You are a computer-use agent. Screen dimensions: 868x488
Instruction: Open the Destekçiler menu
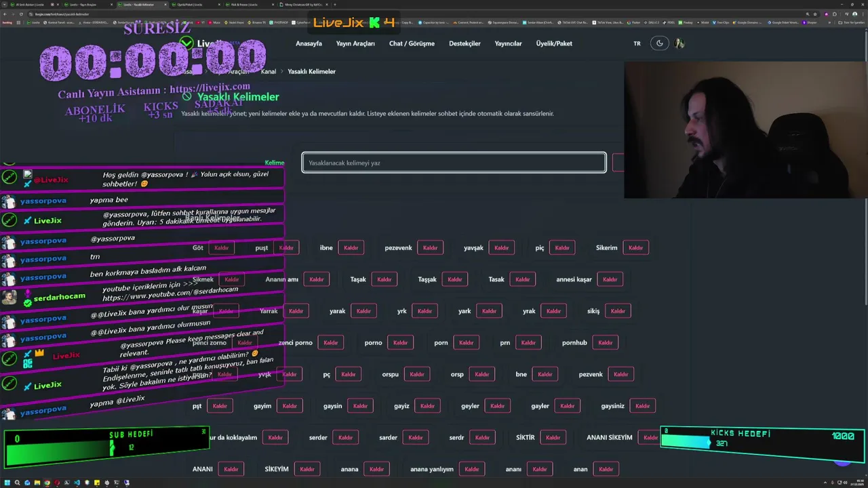click(465, 43)
